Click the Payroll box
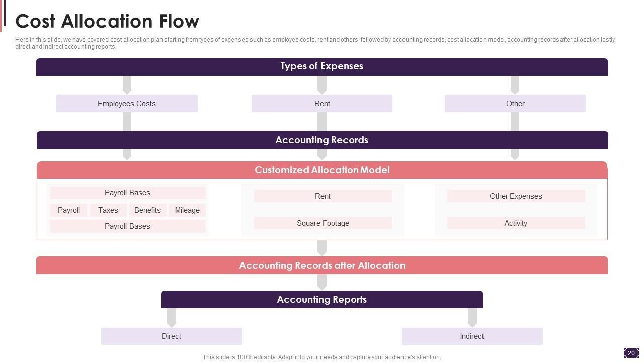644x362 pixels. [69, 210]
